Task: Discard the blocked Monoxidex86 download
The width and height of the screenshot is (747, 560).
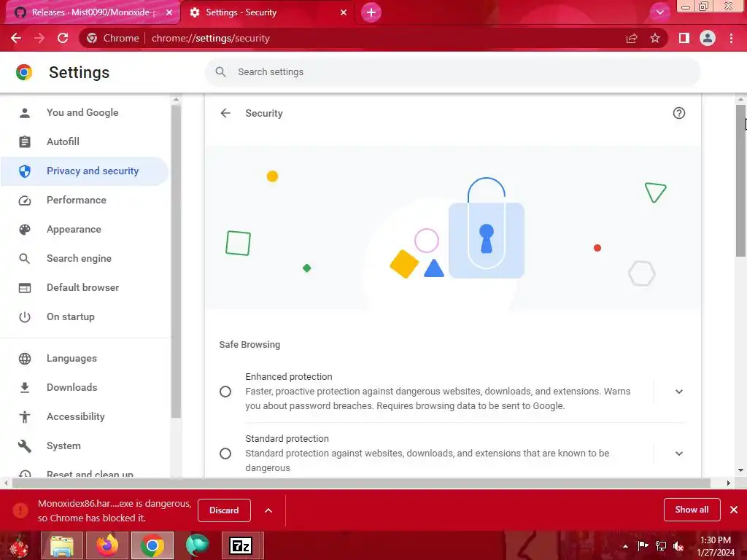Action: coord(224,510)
